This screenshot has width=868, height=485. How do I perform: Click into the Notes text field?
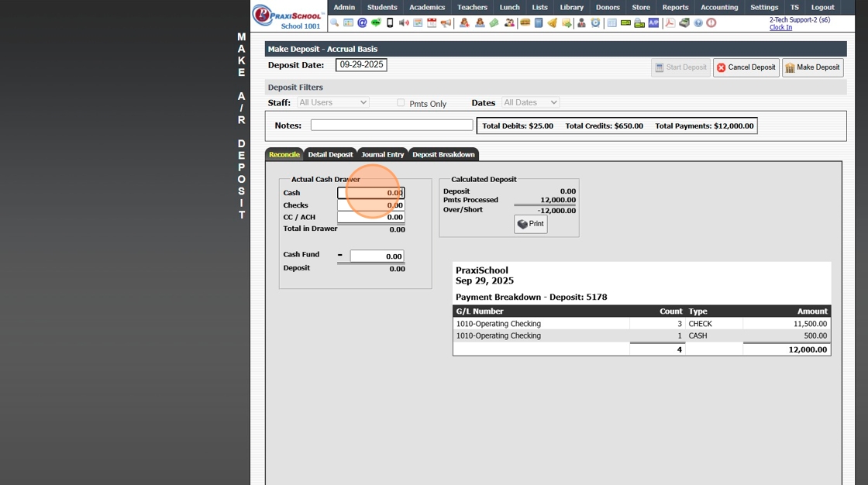[x=391, y=126]
